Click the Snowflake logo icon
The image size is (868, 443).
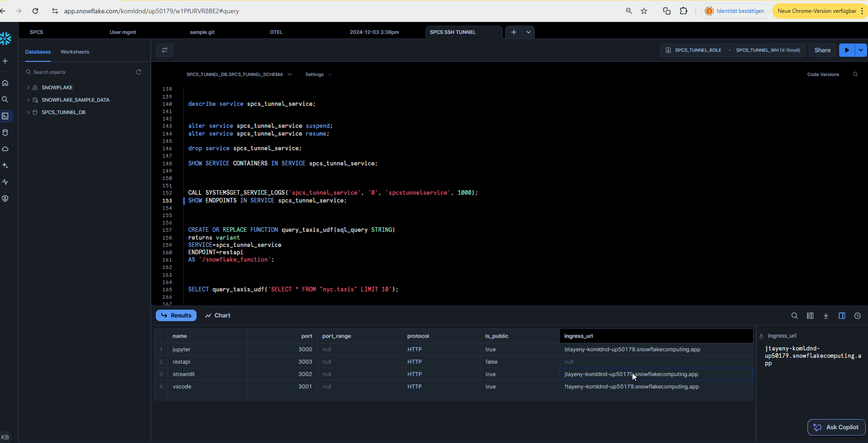(x=6, y=38)
